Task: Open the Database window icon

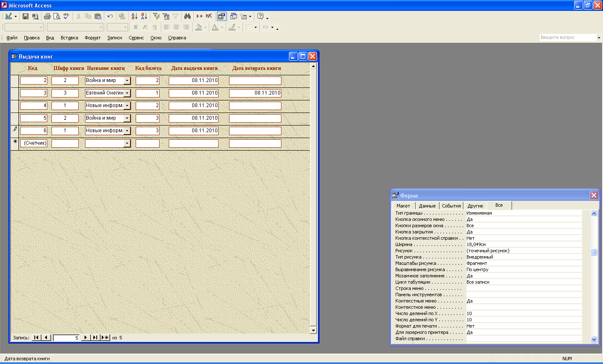Action: coord(234,16)
